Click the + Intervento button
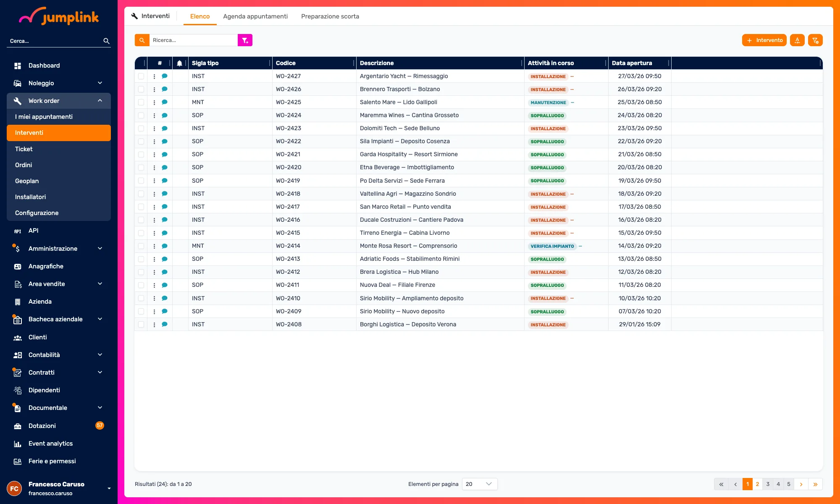Image resolution: width=840 pixels, height=504 pixels. coord(764,40)
